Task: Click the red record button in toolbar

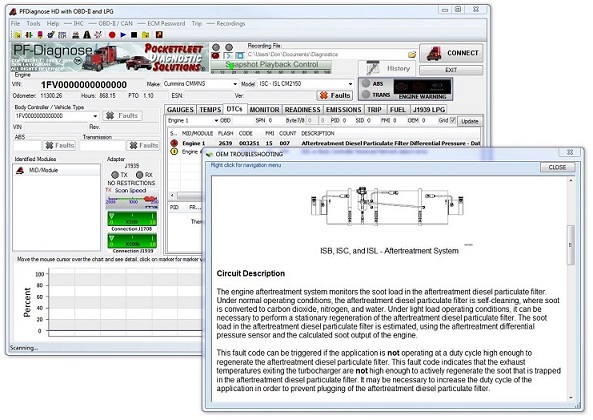Action: pos(112,35)
